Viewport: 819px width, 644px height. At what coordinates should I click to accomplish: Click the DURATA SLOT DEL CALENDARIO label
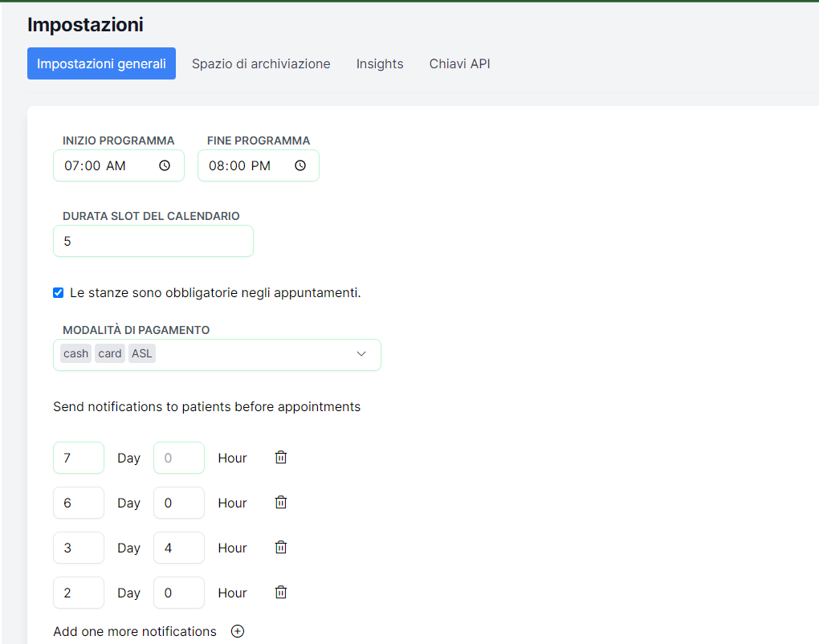point(151,216)
